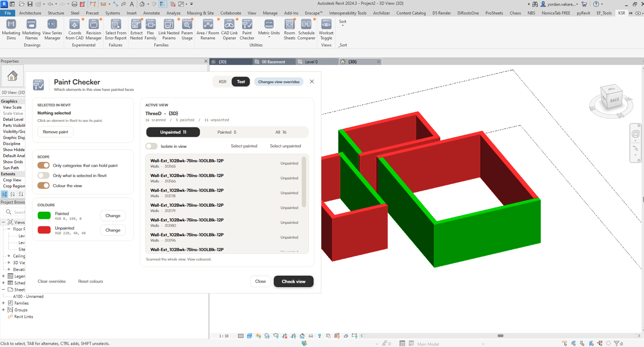Switch Paint Checker to Test mode
Screen dimensions: 644x347
(x=241, y=81)
